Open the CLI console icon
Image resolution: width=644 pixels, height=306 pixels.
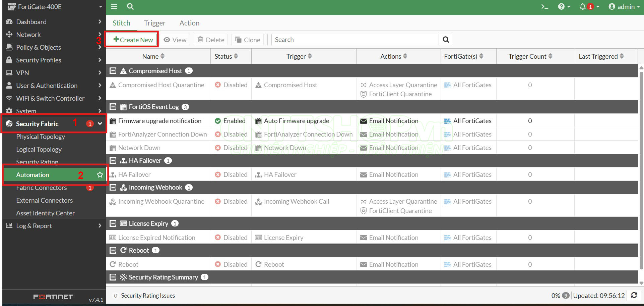pos(544,7)
